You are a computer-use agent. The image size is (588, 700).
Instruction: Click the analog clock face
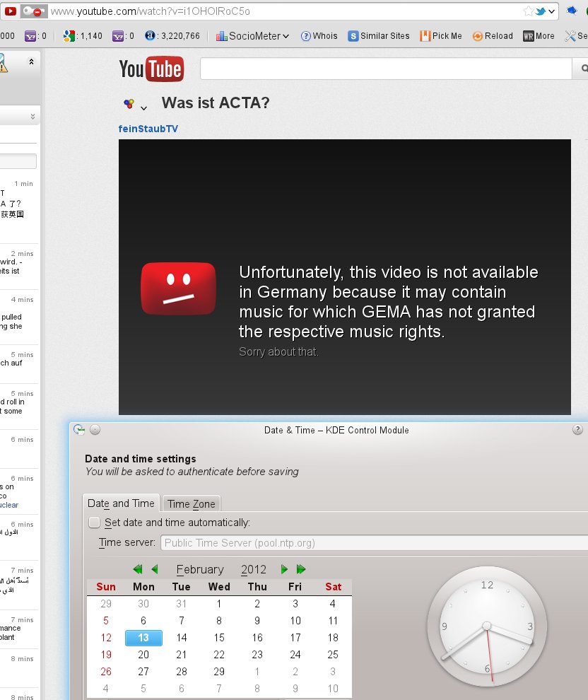click(487, 626)
